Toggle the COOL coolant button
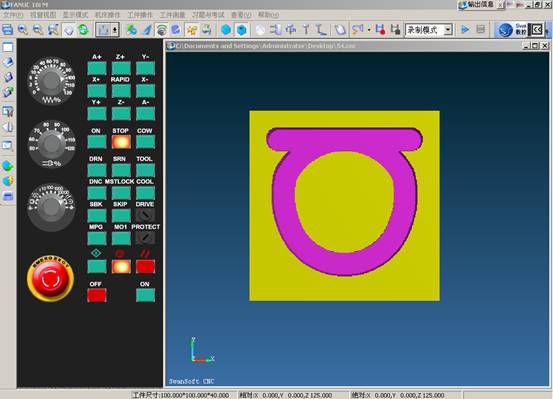 (x=145, y=193)
